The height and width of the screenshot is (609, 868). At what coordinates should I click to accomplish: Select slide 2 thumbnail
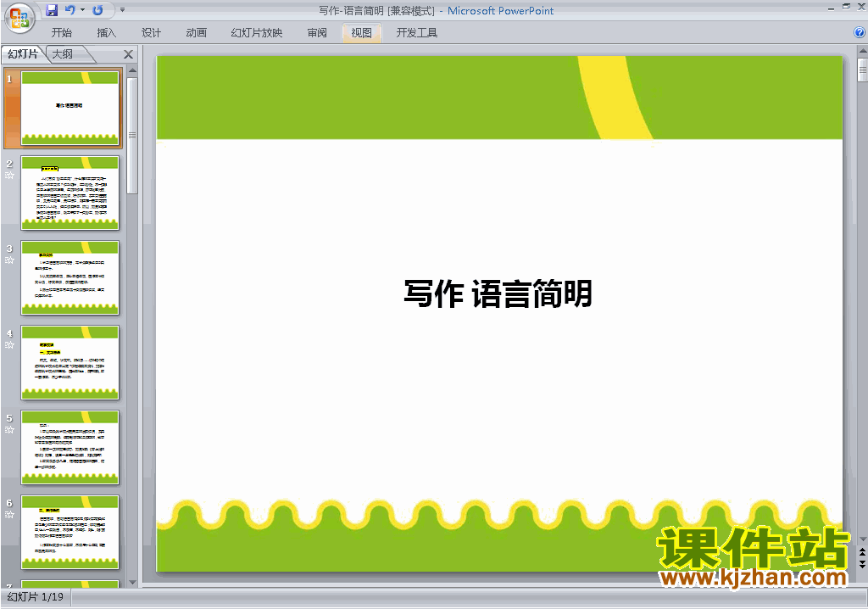click(70, 193)
